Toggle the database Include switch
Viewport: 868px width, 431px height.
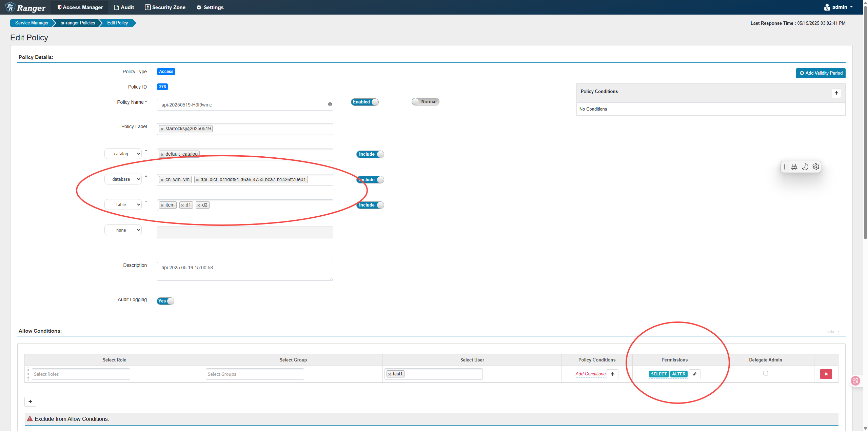(x=370, y=180)
